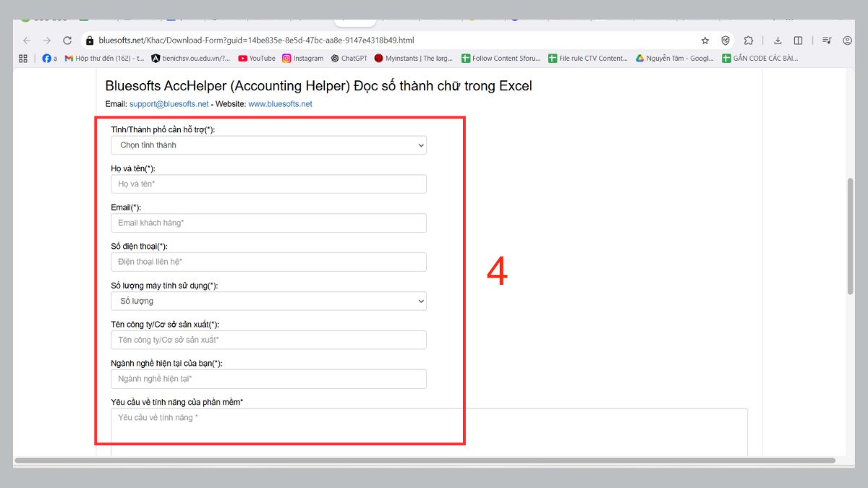Click the vertical page scrollbar
Screen dimensions: 868x488
pos(850,235)
